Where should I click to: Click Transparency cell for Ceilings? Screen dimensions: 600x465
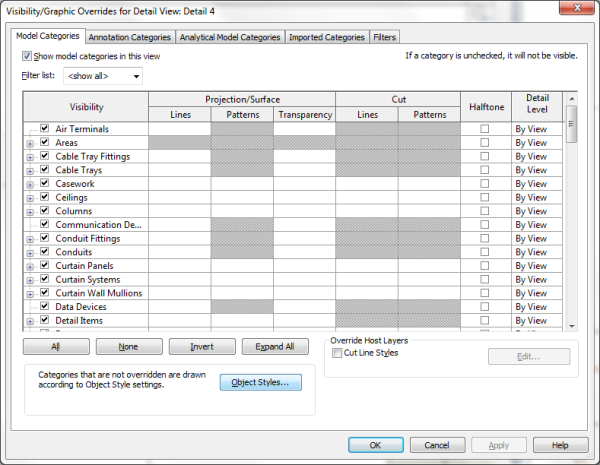tap(305, 197)
